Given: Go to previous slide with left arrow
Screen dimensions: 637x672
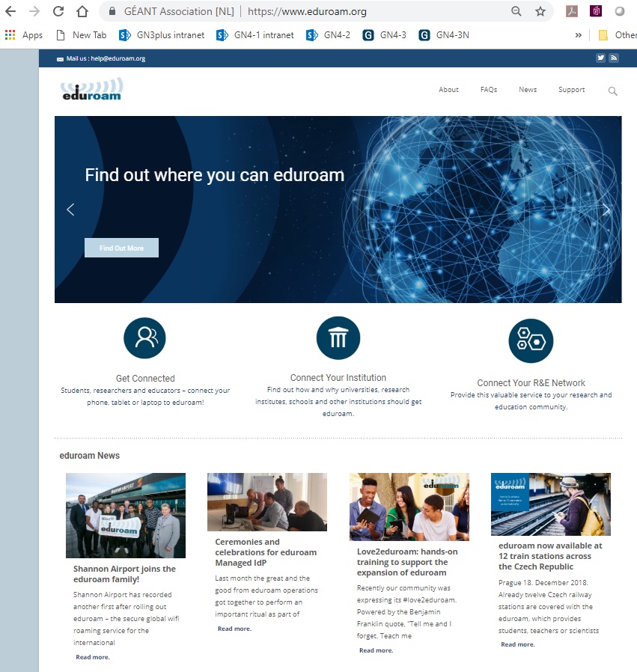Looking at the screenshot, I should click(x=71, y=210).
